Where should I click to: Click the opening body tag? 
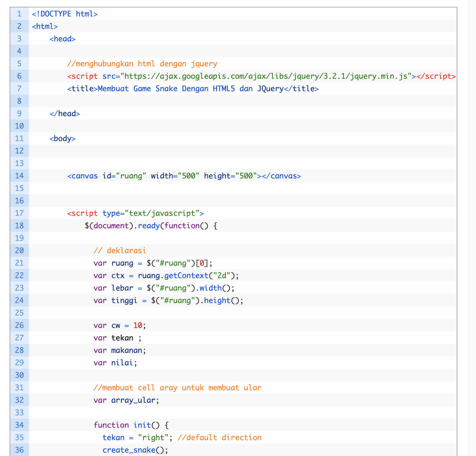[x=63, y=138]
